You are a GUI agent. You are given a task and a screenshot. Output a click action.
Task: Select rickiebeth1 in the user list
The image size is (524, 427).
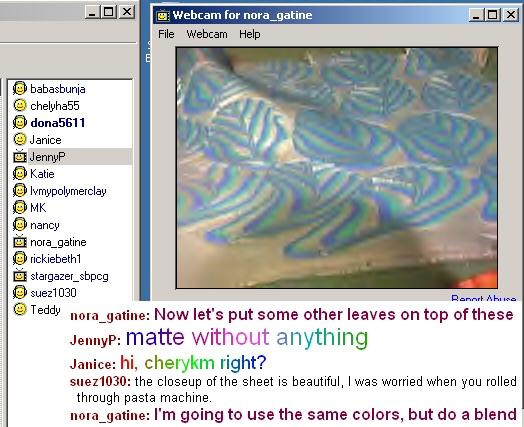(55, 259)
